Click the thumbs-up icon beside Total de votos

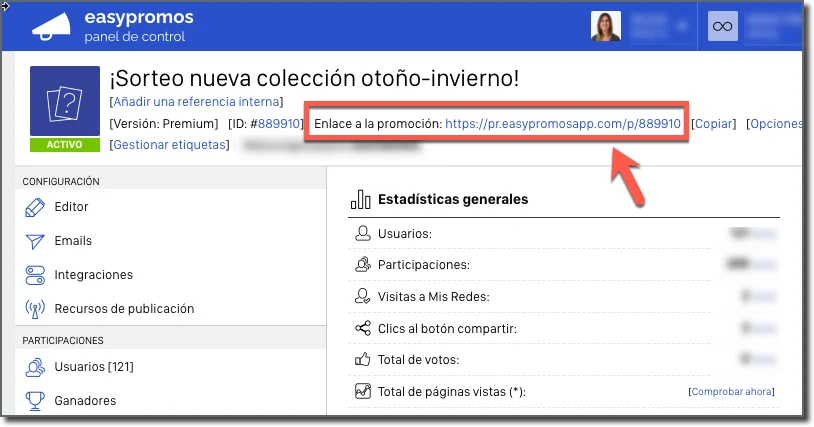coord(363,359)
